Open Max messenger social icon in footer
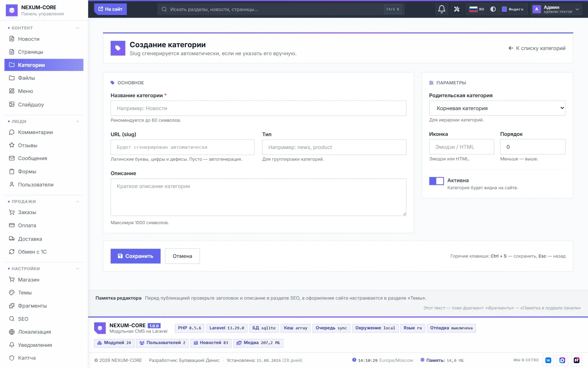Image resolution: width=588 pixels, height=368 pixels. click(562, 360)
